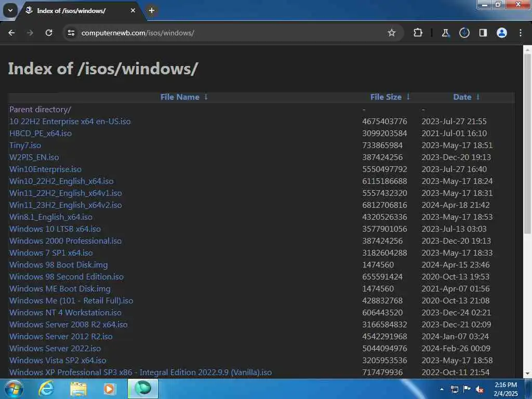View site information icon in address bar
Screen dimensions: 532x399
(71, 33)
